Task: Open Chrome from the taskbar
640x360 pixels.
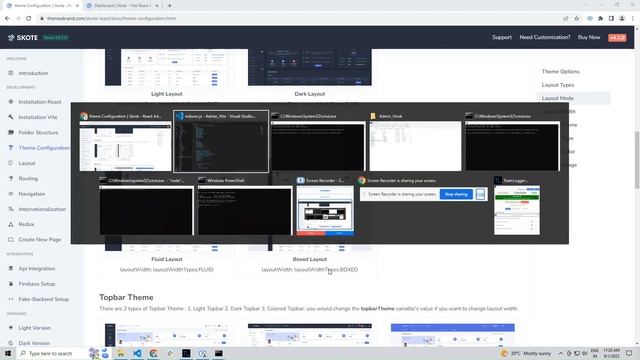Action: [x=153, y=353]
